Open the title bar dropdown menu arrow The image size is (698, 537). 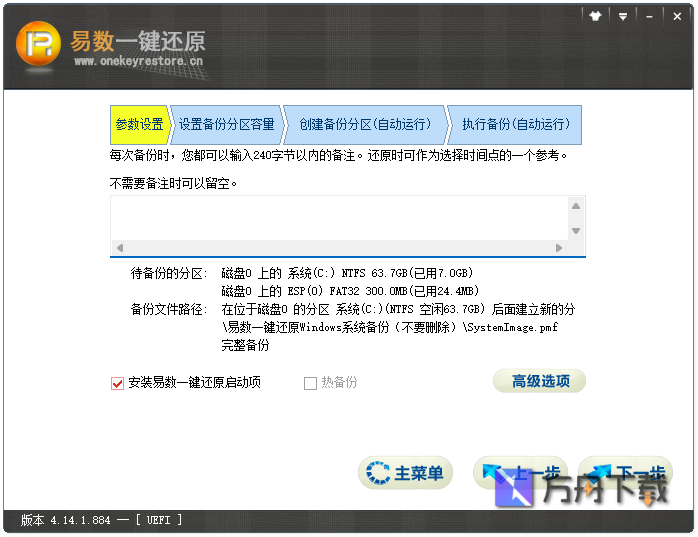pyautogui.click(x=623, y=16)
